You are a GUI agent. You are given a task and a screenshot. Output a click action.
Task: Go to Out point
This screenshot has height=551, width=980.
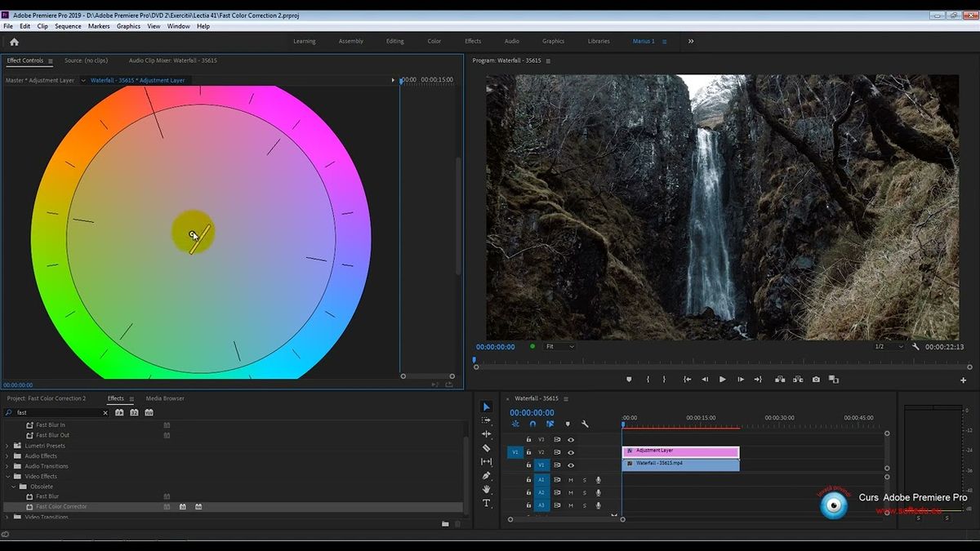click(758, 380)
